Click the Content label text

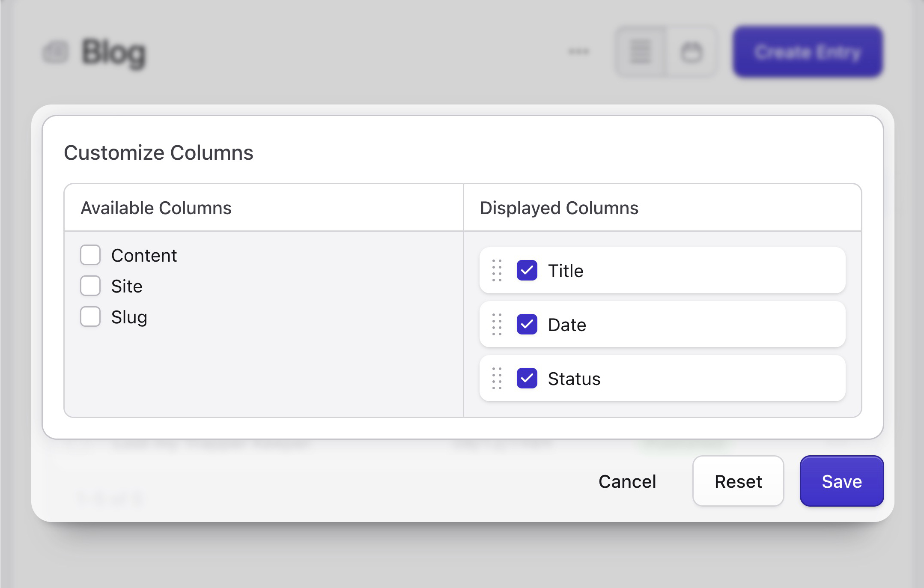point(144,255)
